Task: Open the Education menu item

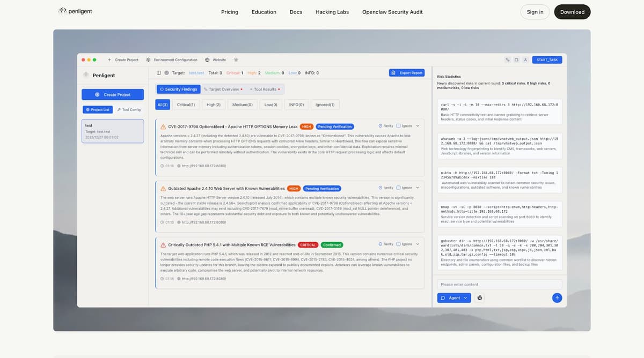Action: click(264, 12)
